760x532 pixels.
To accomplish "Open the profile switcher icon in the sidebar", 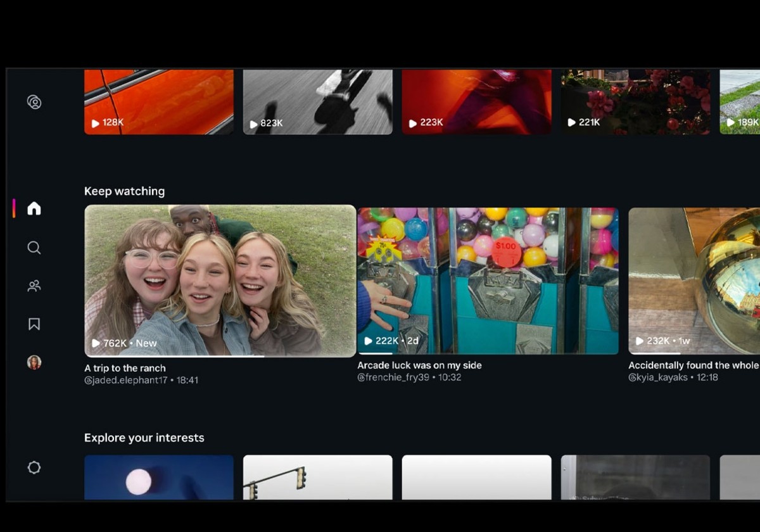I will pyautogui.click(x=34, y=102).
